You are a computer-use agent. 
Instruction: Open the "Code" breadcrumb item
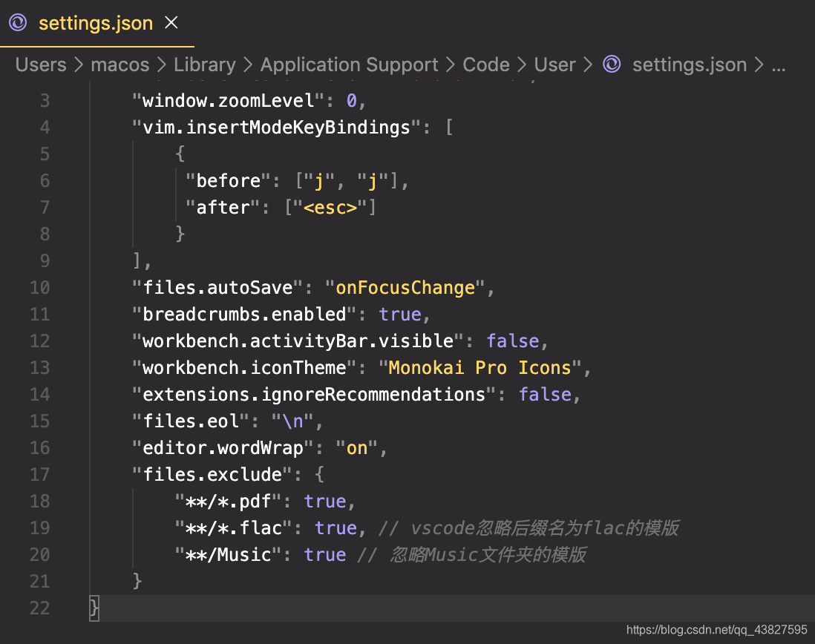[x=486, y=65]
